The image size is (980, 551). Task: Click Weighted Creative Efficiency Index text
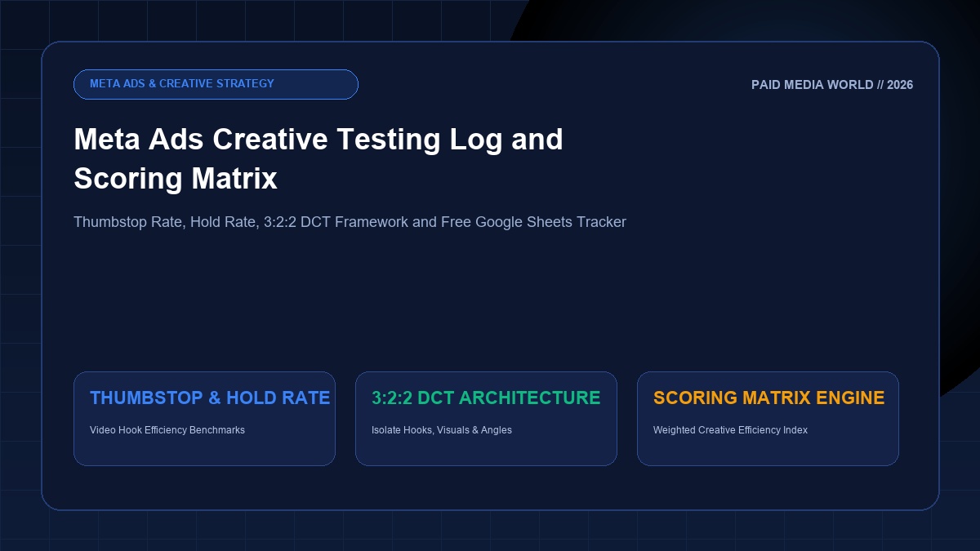coord(730,430)
